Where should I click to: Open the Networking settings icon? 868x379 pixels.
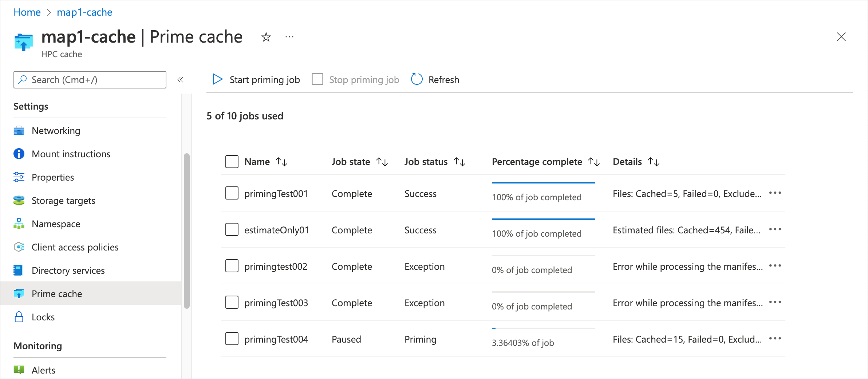pos(19,131)
